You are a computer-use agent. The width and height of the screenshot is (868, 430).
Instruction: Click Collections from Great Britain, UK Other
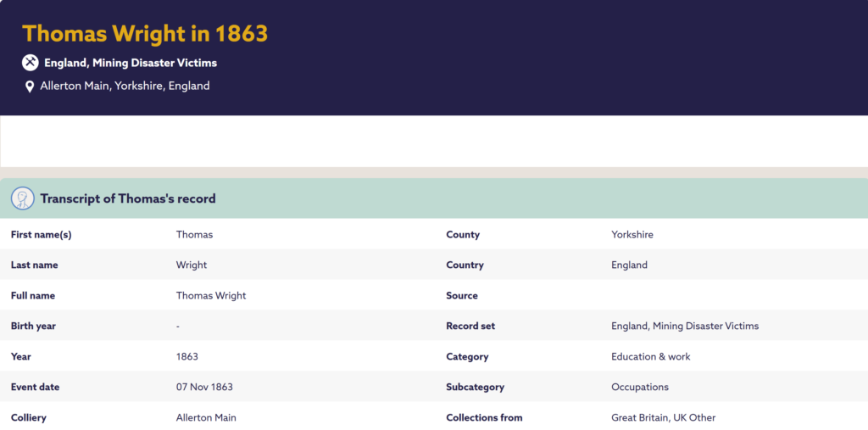[x=663, y=417]
